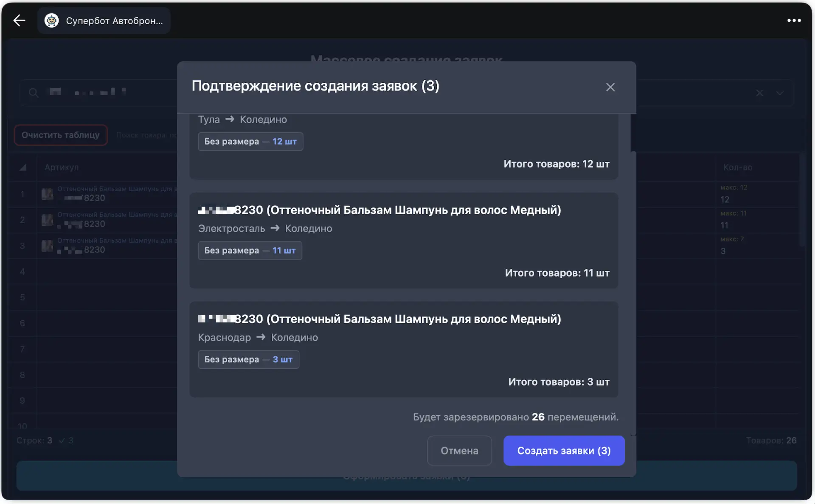The height and width of the screenshot is (504, 815).
Task: Click the 11 шт size badge
Action: point(250,250)
